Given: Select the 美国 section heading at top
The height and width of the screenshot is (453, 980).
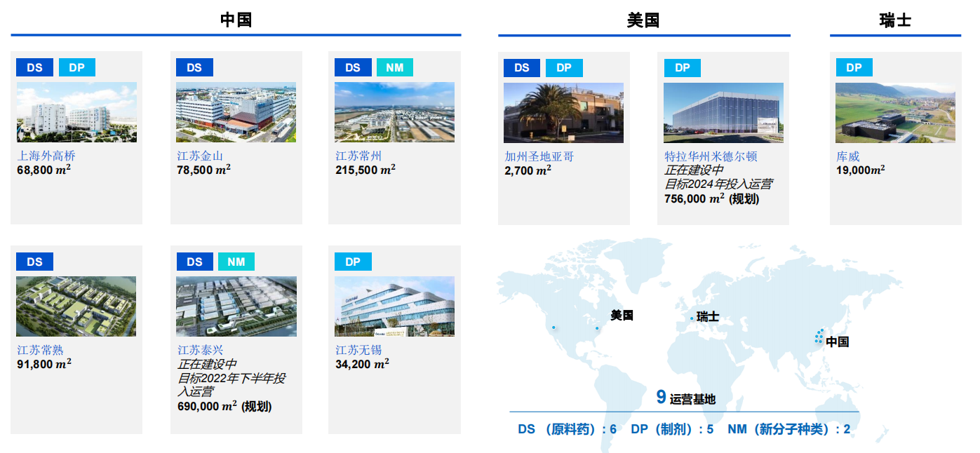Looking at the screenshot, I should tap(643, 20).
